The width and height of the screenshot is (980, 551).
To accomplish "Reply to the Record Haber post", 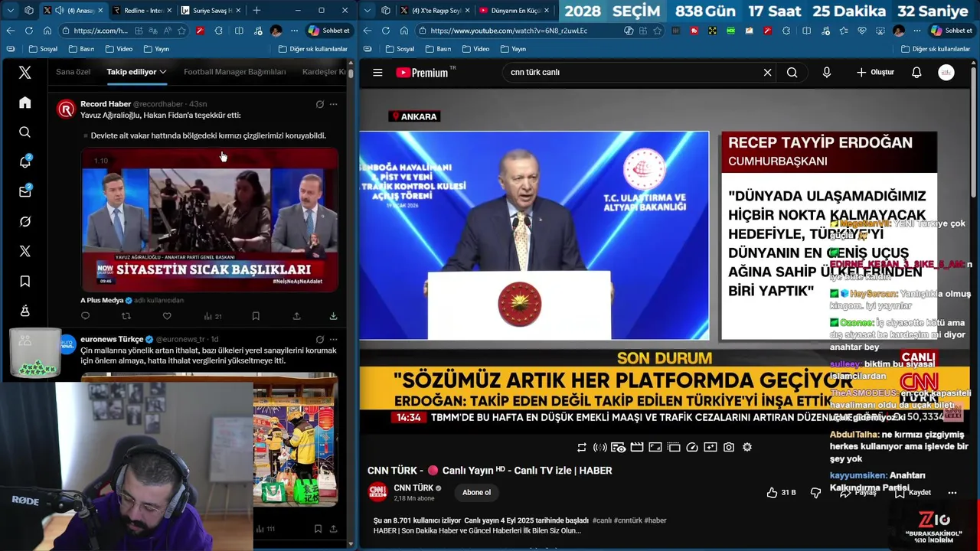I will click(x=85, y=316).
